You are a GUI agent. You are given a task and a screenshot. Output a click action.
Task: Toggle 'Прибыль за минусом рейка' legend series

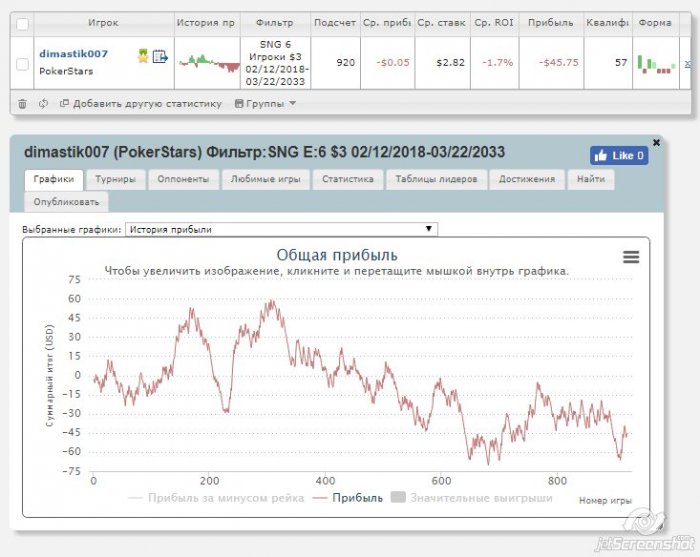click(x=216, y=498)
